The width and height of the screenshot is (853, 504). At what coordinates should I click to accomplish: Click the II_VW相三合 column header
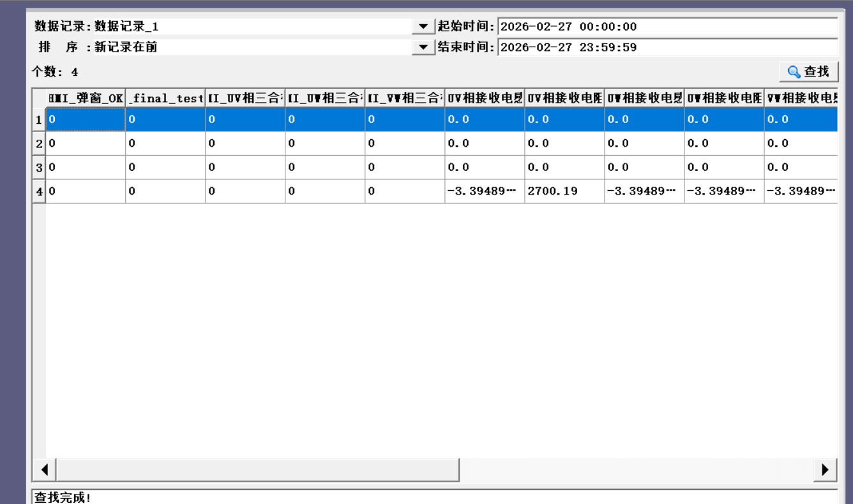pyautogui.click(x=405, y=98)
